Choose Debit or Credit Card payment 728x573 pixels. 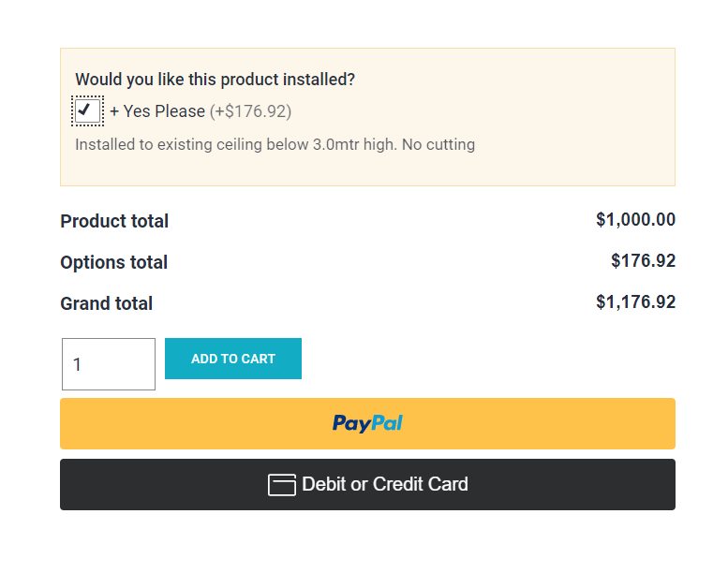click(x=367, y=484)
